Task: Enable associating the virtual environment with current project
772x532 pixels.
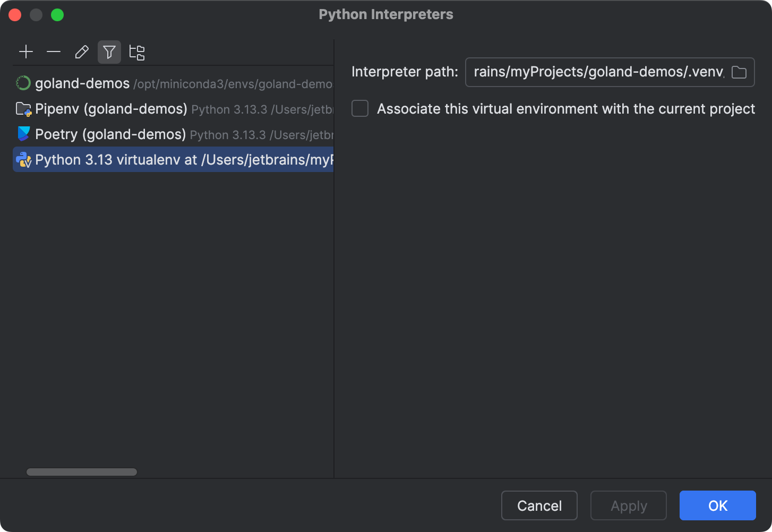Action: coord(360,108)
